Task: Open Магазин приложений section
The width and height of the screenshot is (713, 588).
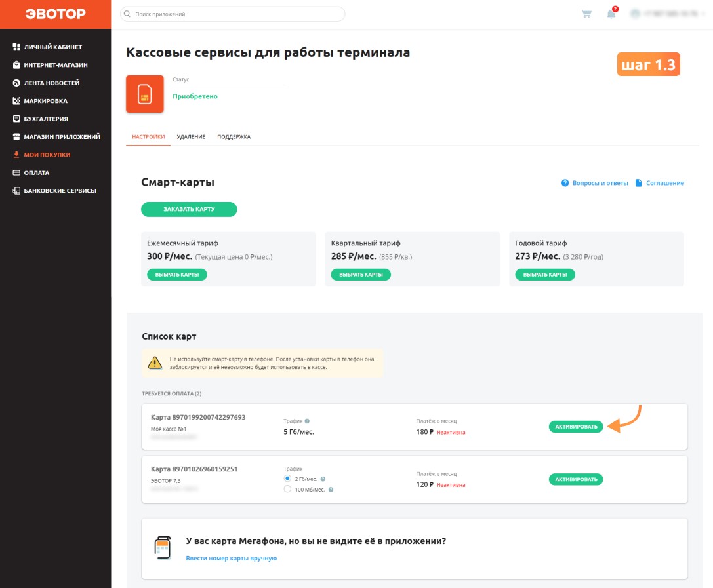Action: click(x=62, y=137)
